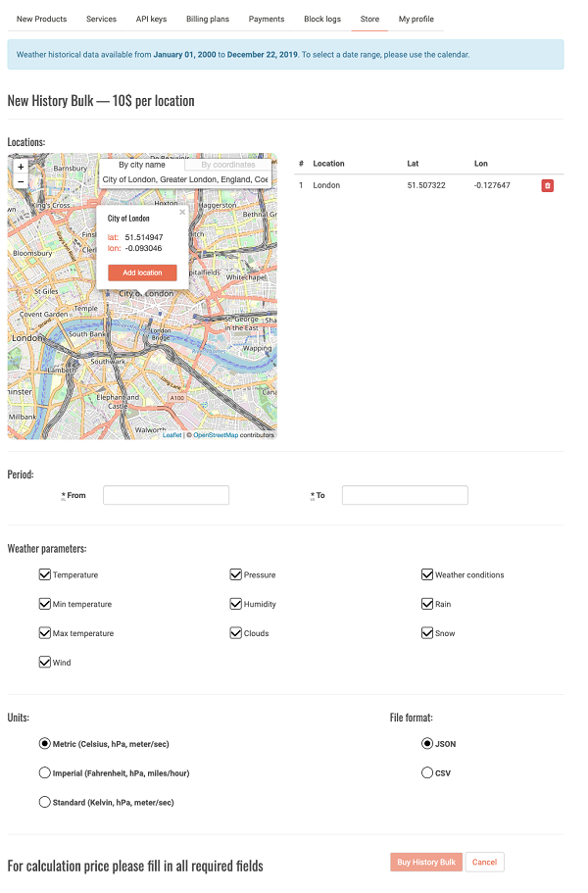Viewport: 588px width, 893px height.
Task: Uncheck Humidity parameter
Action: [236, 604]
